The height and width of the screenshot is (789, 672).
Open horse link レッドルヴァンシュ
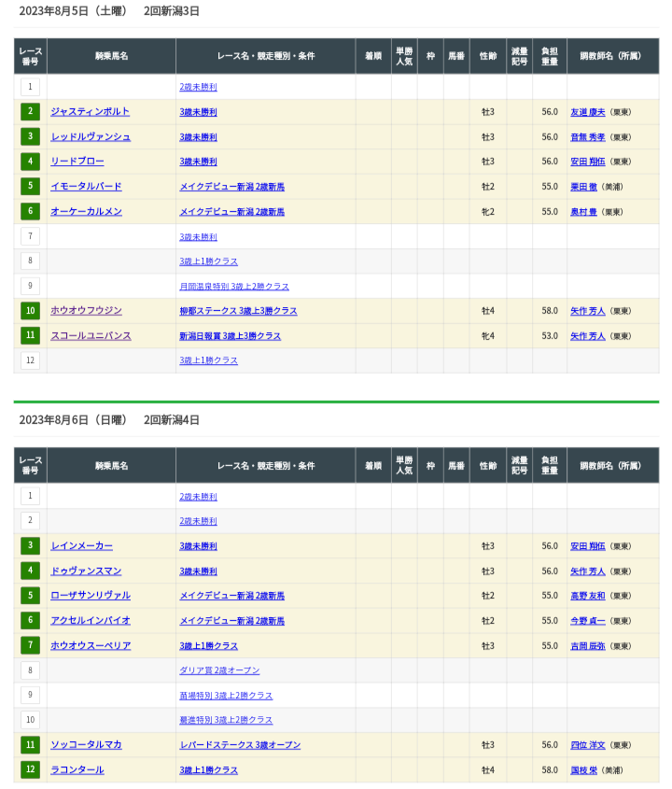point(91,137)
